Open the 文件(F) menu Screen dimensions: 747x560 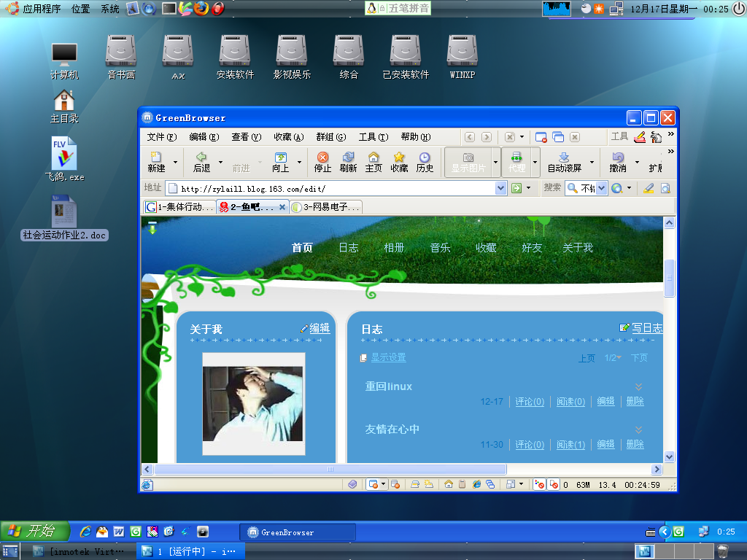click(x=161, y=137)
